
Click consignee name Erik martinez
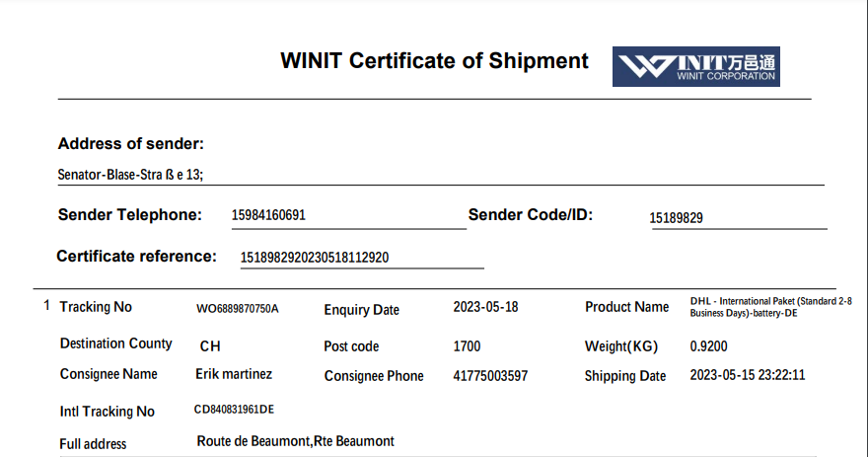(x=234, y=374)
